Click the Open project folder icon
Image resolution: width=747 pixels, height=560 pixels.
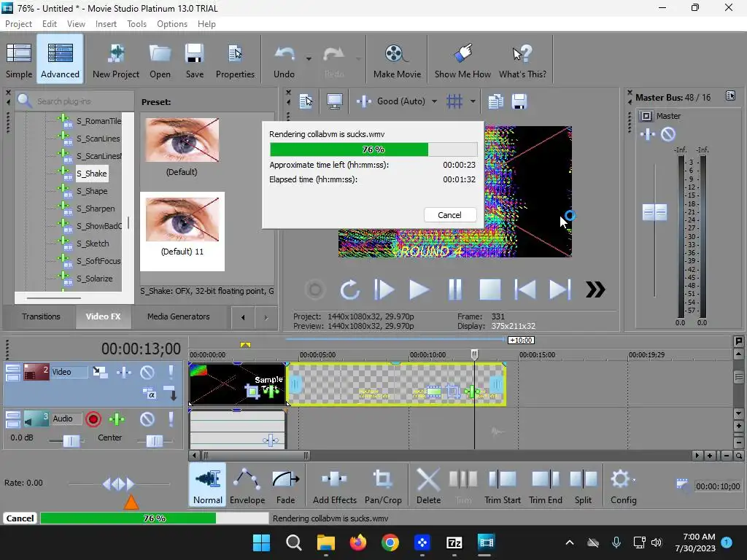click(160, 60)
